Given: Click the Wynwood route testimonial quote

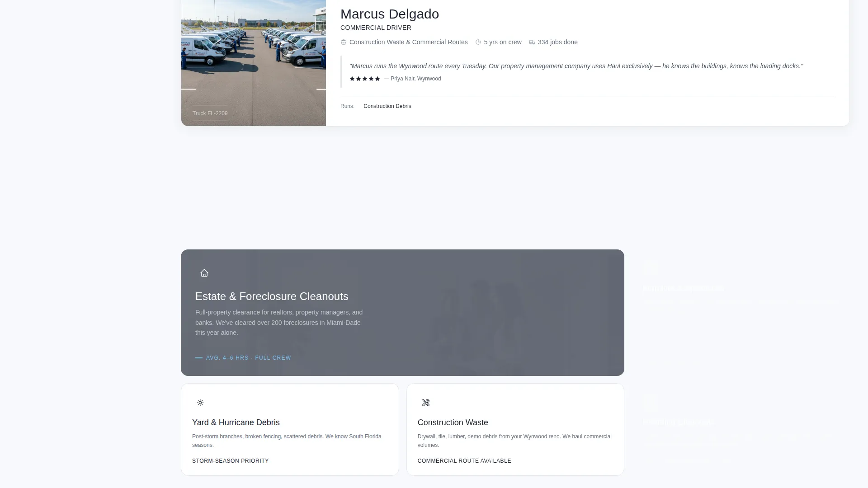Looking at the screenshot, I should click(576, 66).
